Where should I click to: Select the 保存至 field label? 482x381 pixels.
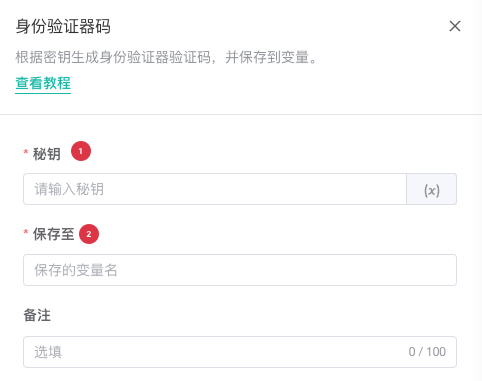(x=53, y=234)
